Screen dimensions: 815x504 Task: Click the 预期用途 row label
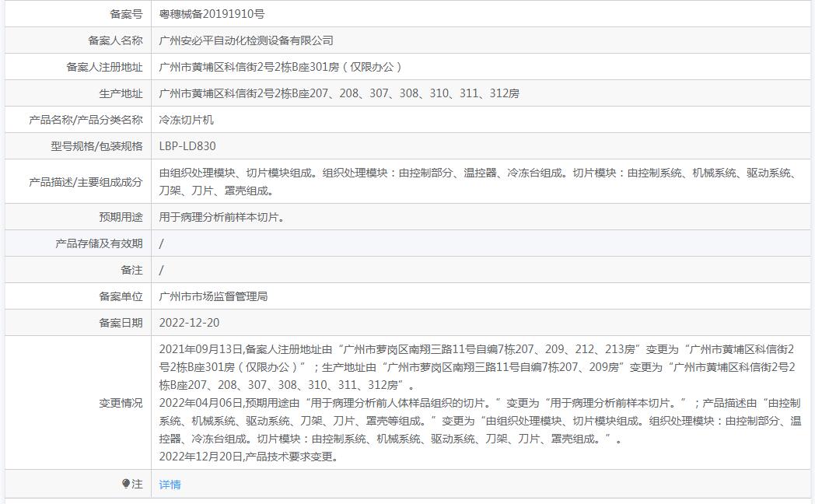[x=121, y=217]
